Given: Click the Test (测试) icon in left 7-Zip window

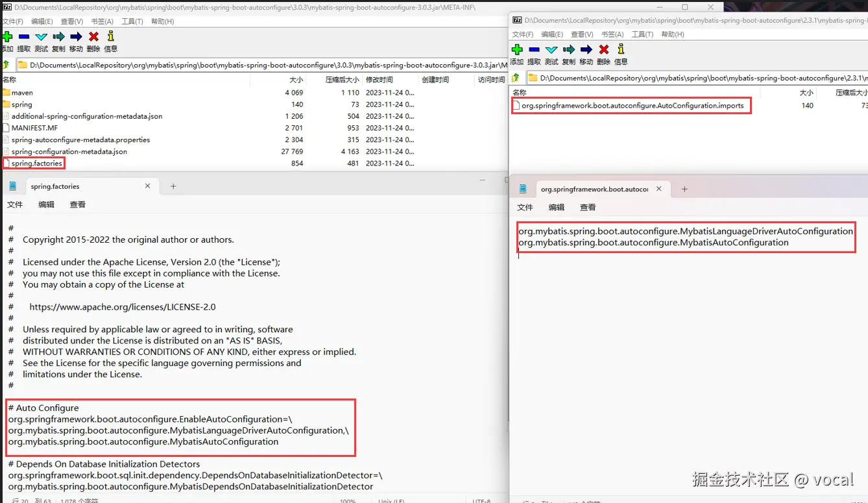Looking at the screenshot, I should (41, 36).
